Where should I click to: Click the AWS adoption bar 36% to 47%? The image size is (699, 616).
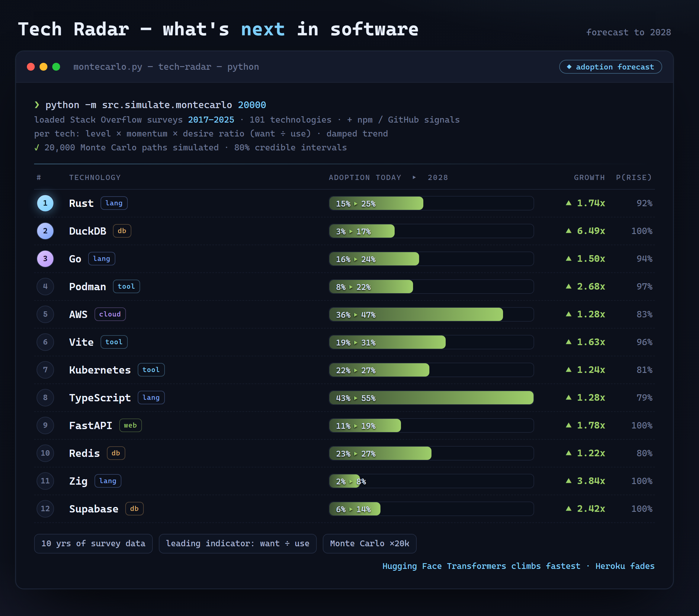pos(431,314)
